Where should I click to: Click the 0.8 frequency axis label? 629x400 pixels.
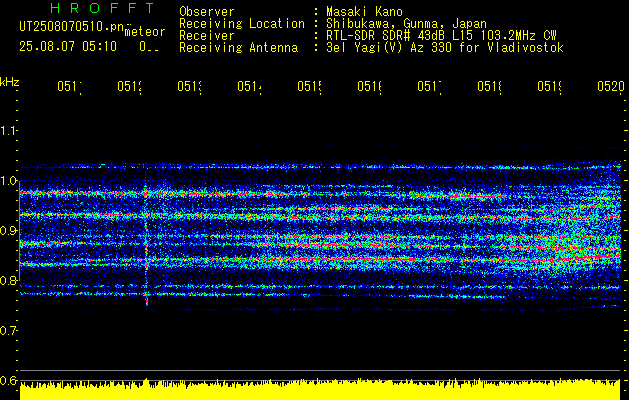[8, 281]
